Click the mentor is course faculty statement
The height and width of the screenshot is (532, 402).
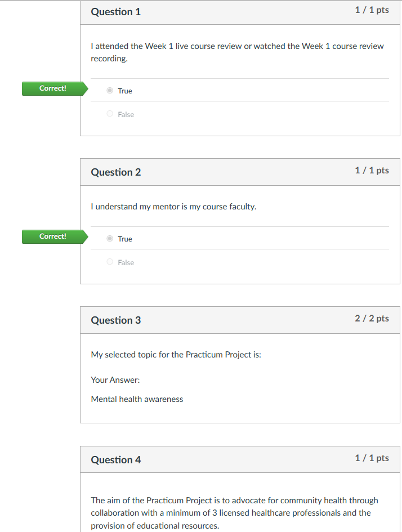[x=173, y=207]
